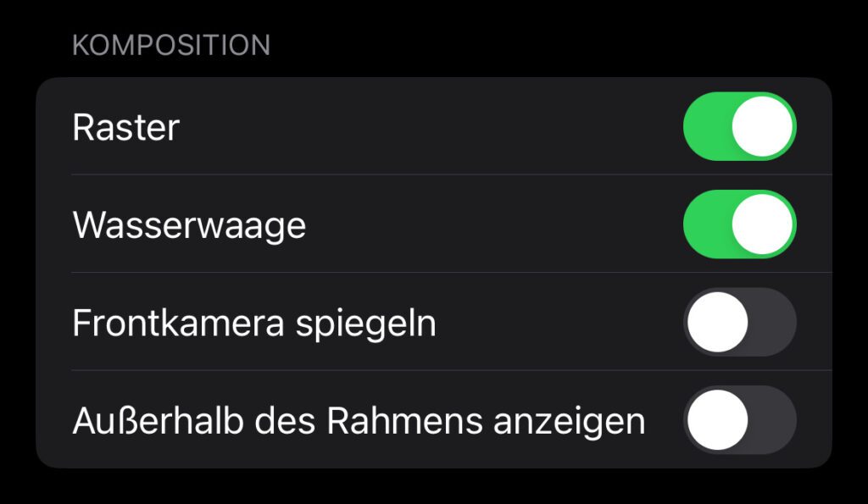868x504 pixels.
Task: Click the Außerhalb des Rahmens anzeigen text
Action: (x=359, y=421)
